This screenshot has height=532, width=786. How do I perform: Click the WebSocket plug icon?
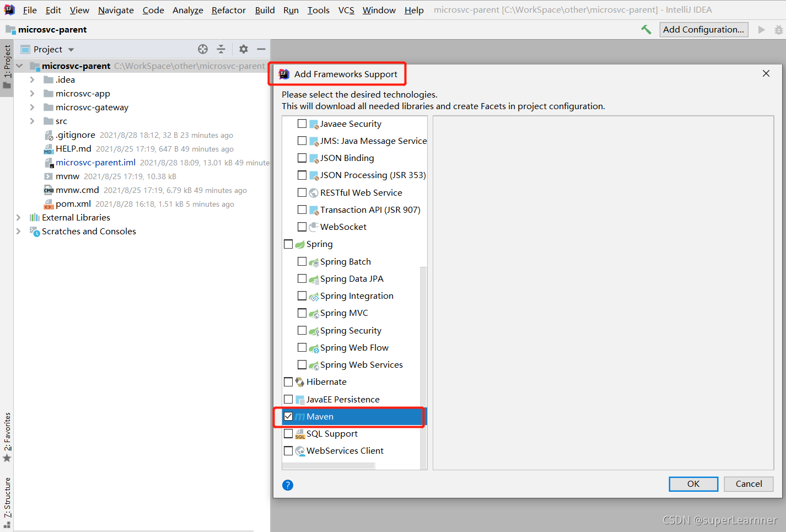314,227
